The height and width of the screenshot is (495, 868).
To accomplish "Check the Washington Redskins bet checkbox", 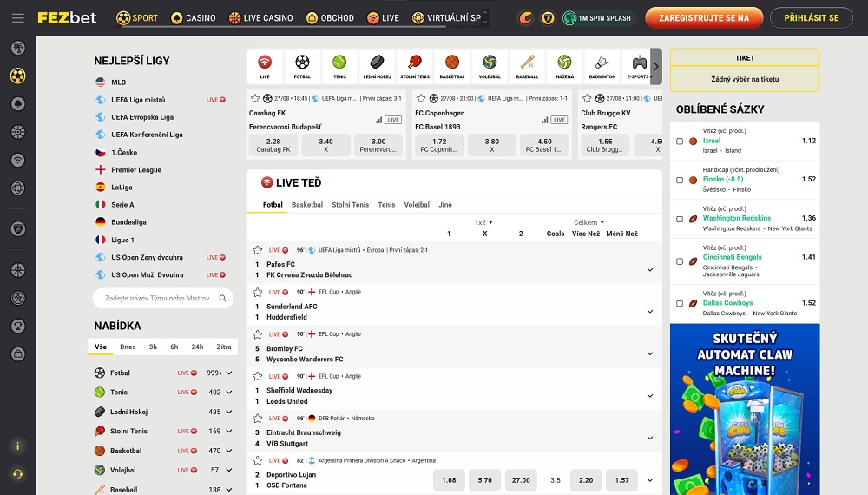I will click(680, 219).
